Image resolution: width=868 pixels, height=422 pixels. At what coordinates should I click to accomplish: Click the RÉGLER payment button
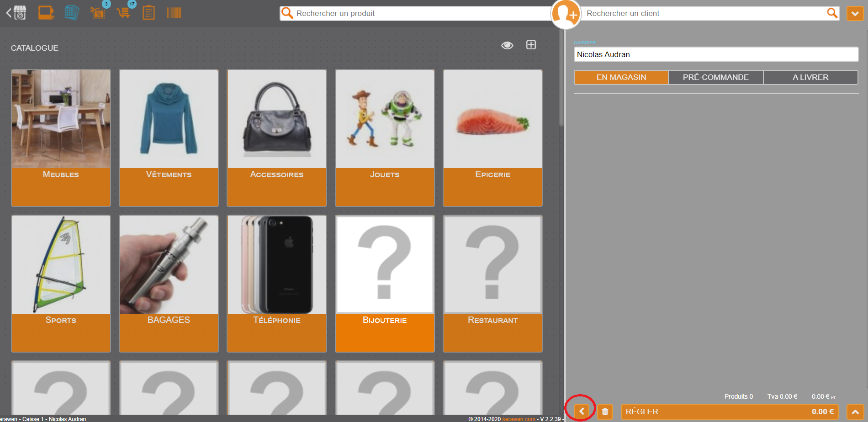730,411
